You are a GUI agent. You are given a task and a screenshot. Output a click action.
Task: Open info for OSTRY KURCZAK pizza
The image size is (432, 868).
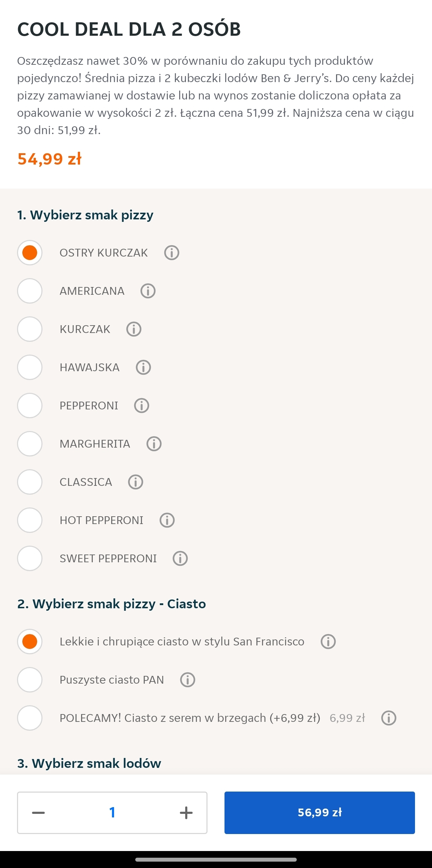172,253
